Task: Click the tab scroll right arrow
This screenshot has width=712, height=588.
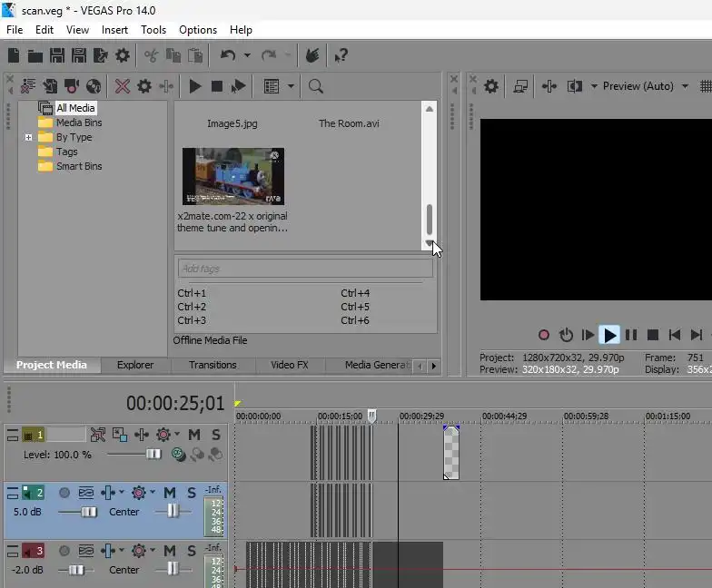Action: click(x=434, y=366)
